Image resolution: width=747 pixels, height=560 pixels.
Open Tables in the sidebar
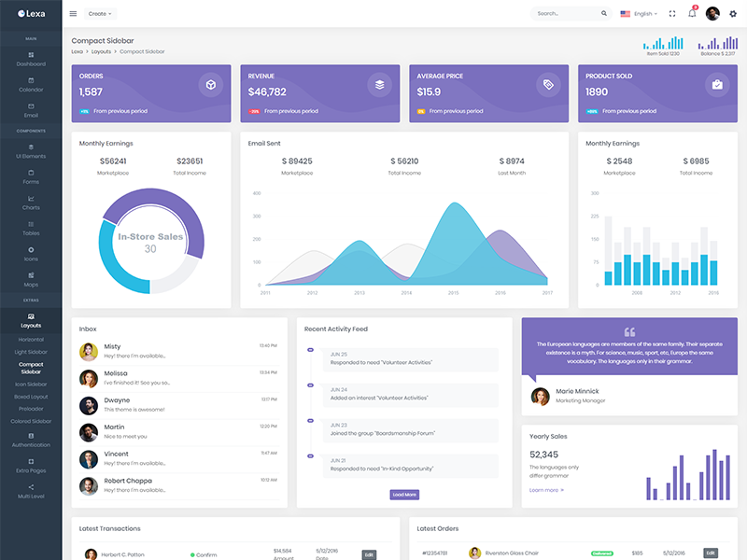point(31,229)
